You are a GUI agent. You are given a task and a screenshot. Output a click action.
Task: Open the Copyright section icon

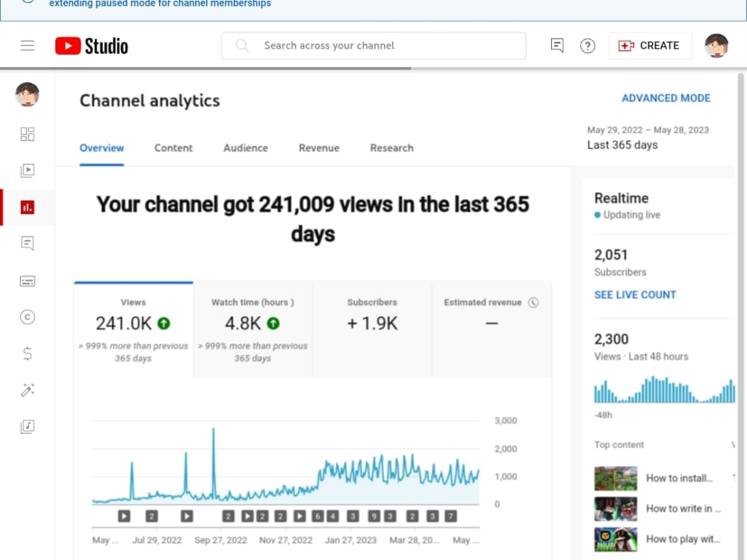[x=28, y=317]
